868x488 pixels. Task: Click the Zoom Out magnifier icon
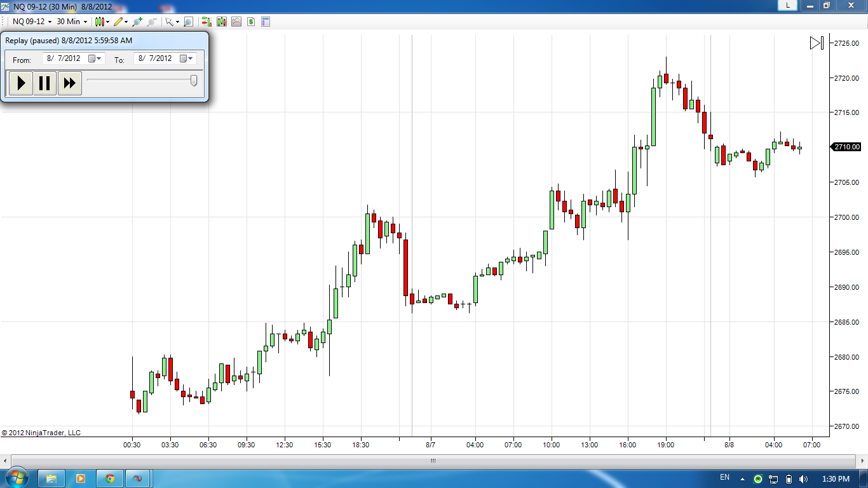pyautogui.click(x=151, y=22)
